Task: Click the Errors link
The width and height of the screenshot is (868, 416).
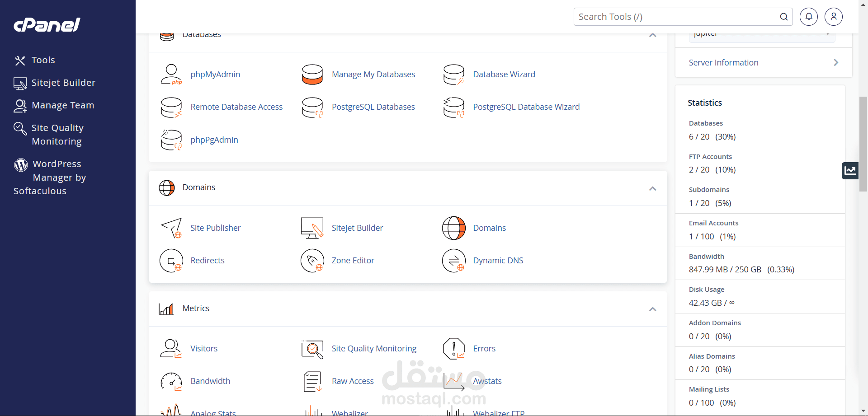Action: point(484,349)
